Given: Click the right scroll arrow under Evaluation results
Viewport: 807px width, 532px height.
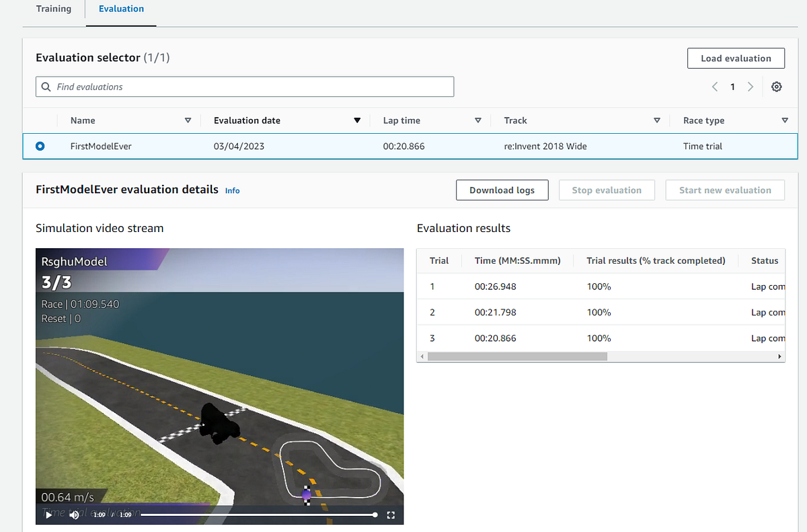Looking at the screenshot, I should tap(779, 356).
